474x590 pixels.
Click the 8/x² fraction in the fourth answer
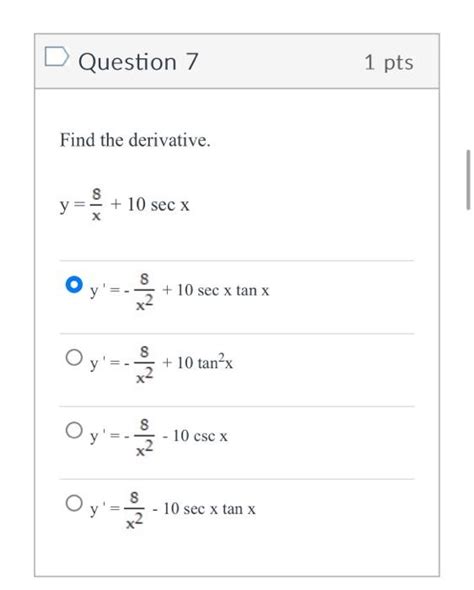tap(134, 510)
